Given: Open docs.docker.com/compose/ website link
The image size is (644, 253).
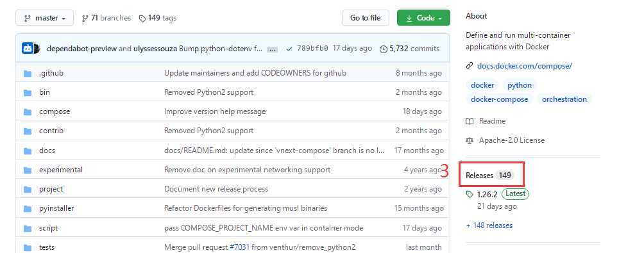Looking at the screenshot, I should point(525,65).
